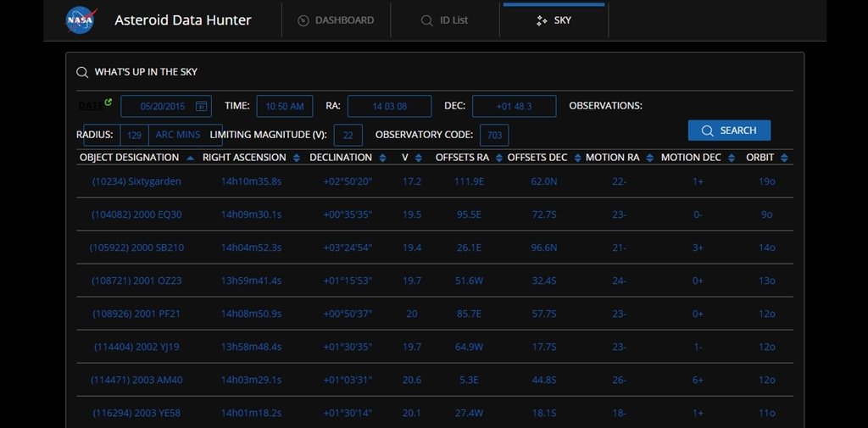Open asteroid (108926) 2001 PF21
Screen dimensions: 868x428
(136, 314)
